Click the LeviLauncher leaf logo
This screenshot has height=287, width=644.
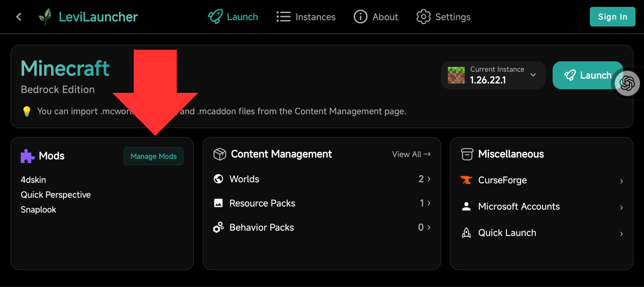pos(45,17)
